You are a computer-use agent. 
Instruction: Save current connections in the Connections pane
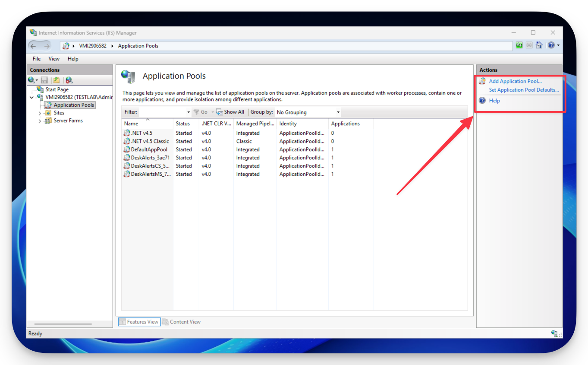click(x=44, y=79)
